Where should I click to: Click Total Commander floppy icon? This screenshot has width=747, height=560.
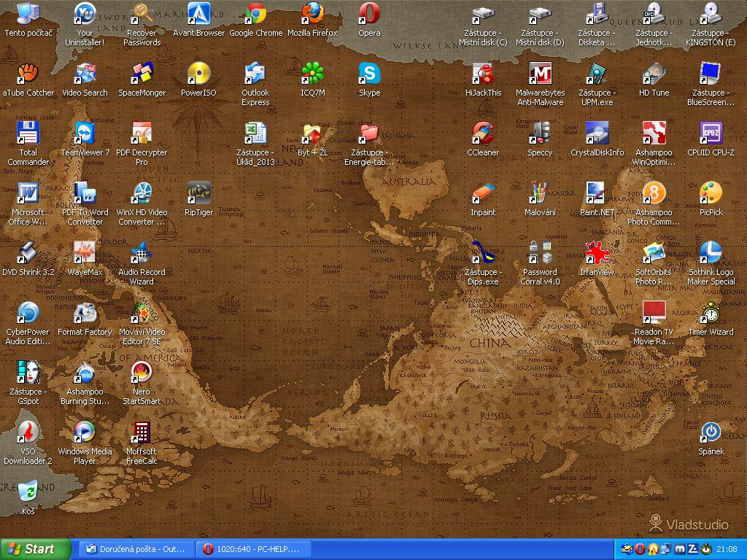(28, 133)
